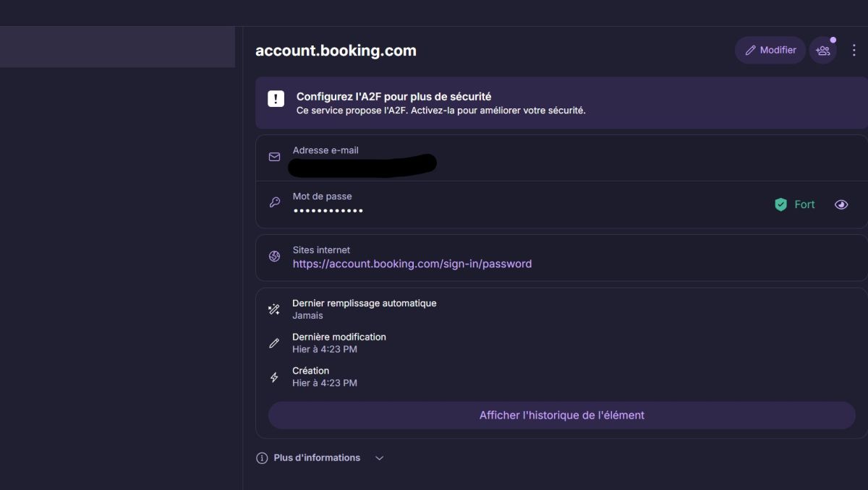
Task: Click the hidden password dots
Action: (x=328, y=210)
